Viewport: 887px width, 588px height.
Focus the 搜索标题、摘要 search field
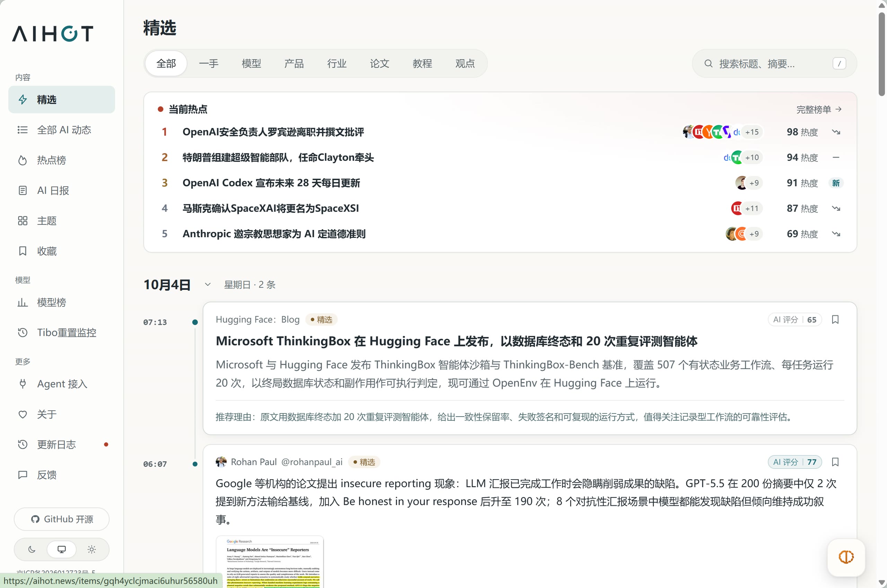coord(774,63)
